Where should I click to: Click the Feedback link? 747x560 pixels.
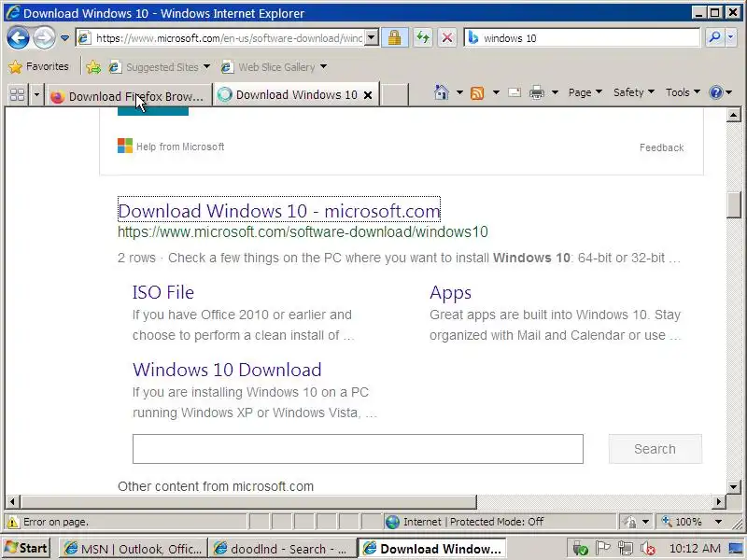(661, 147)
